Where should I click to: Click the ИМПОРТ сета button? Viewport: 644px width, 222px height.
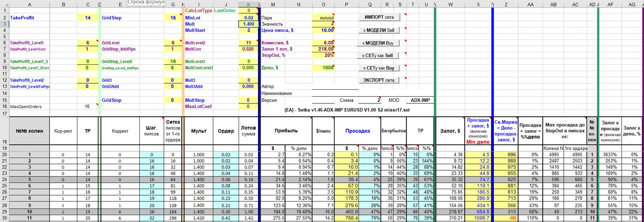click(x=380, y=17)
